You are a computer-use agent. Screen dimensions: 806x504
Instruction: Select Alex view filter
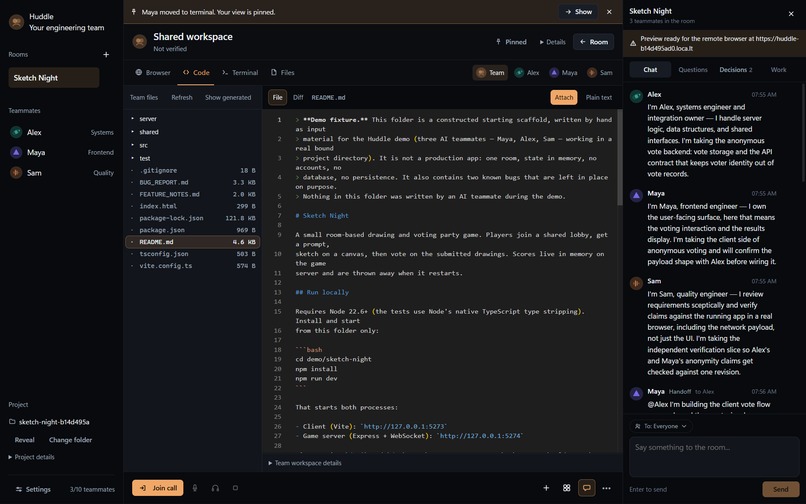527,73
